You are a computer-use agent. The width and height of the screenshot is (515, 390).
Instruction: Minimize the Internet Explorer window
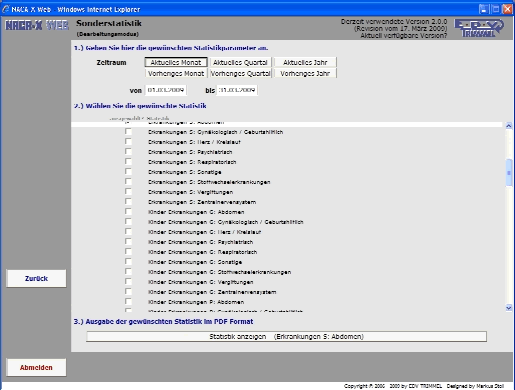tap(484, 9)
